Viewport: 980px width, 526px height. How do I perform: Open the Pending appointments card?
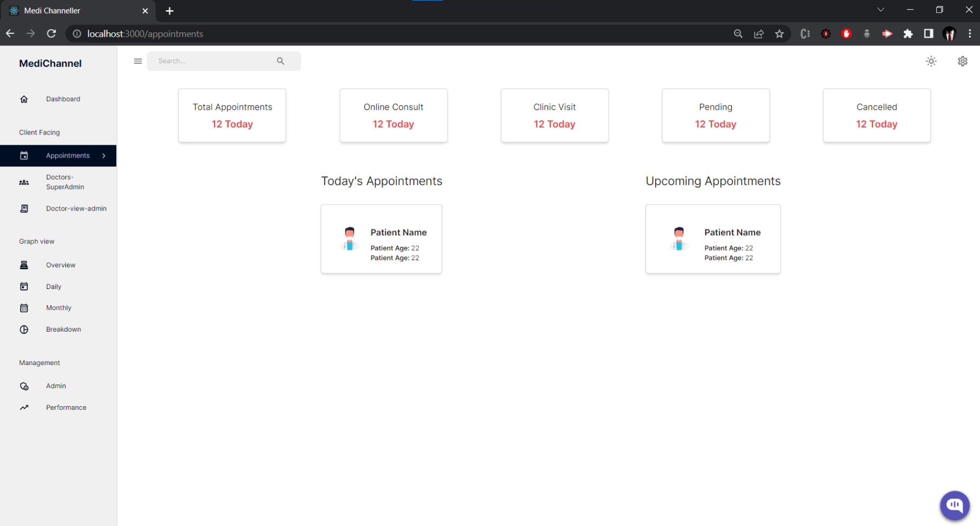[715, 116]
